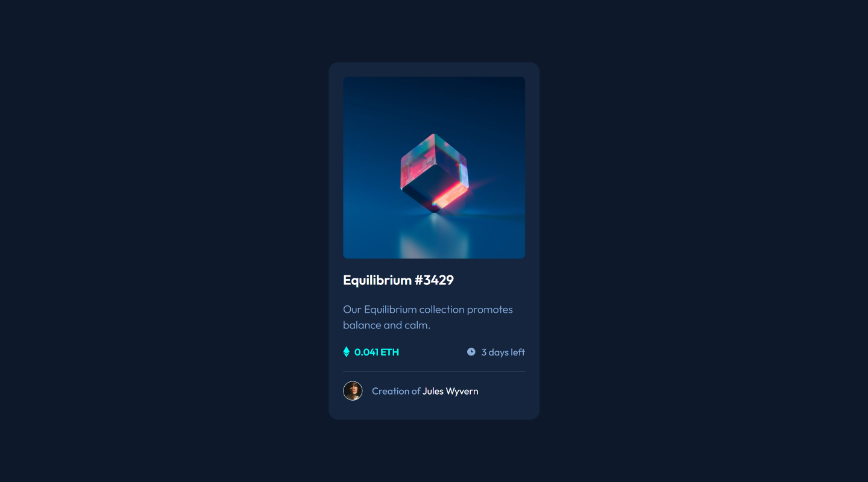Click the 'ETH' unit after the price
Image resolution: width=868 pixels, height=482 pixels.
[390, 352]
